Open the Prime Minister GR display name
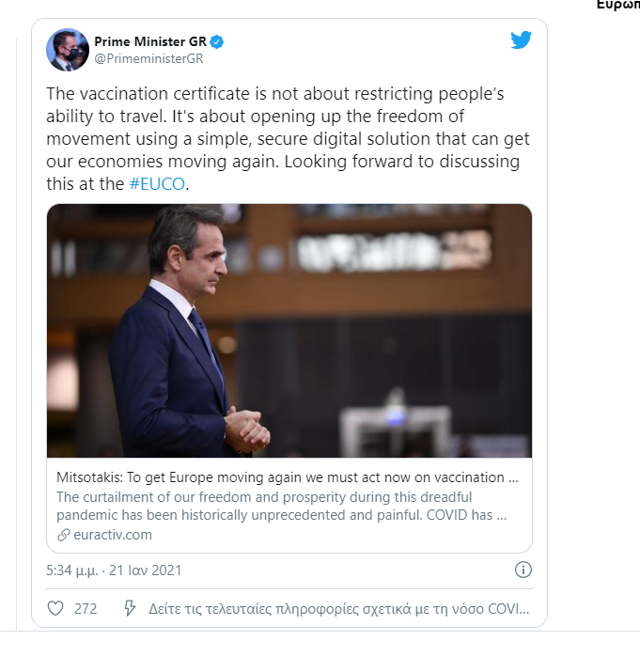Viewport: 640px width, 672px height. [150, 41]
